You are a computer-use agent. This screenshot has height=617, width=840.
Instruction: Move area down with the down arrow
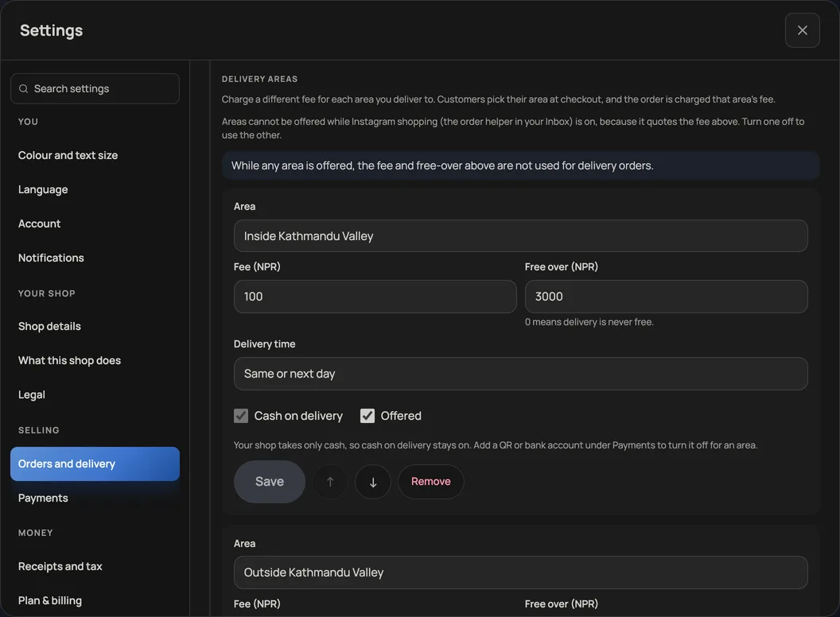(373, 482)
